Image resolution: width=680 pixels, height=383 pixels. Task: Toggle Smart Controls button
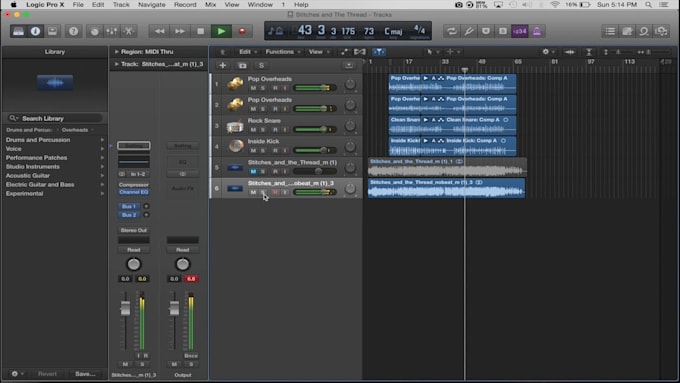pos(95,31)
